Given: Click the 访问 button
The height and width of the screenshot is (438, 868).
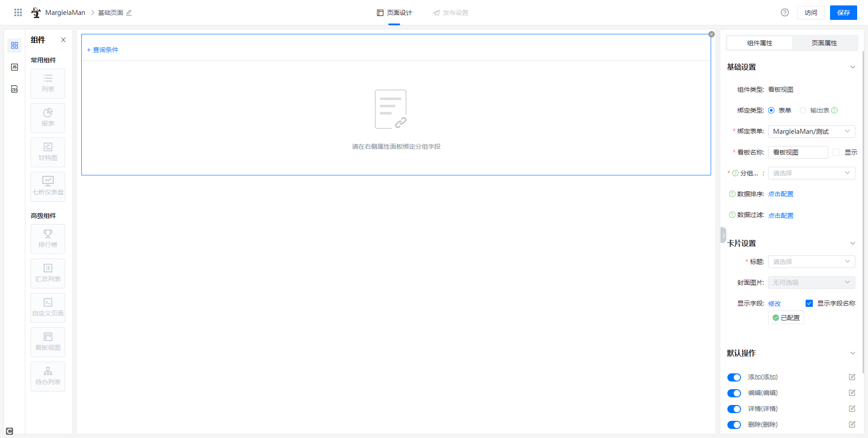Looking at the screenshot, I should click(811, 13).
